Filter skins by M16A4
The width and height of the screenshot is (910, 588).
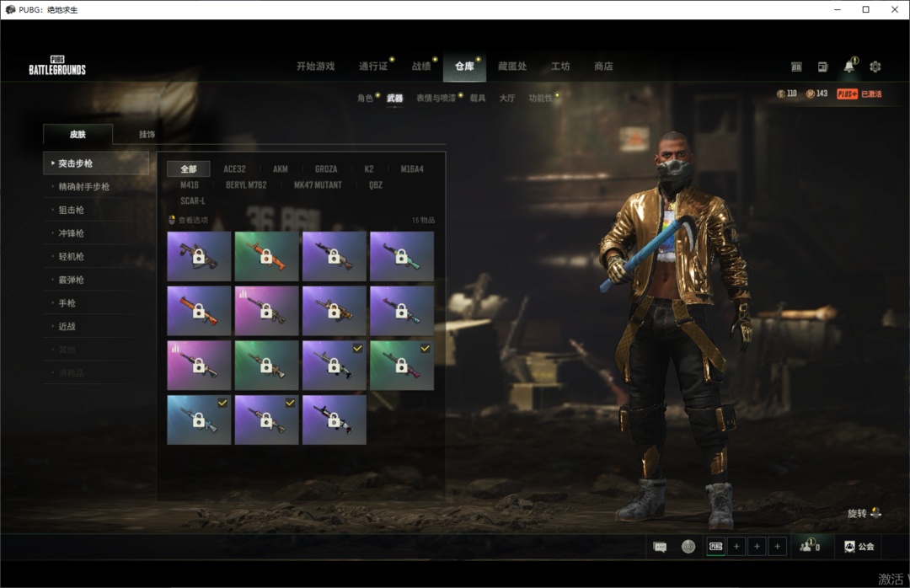[x=412, y=169]
